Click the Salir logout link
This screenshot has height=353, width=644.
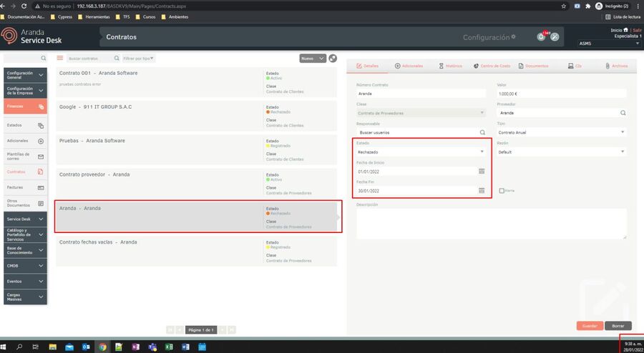637,30
